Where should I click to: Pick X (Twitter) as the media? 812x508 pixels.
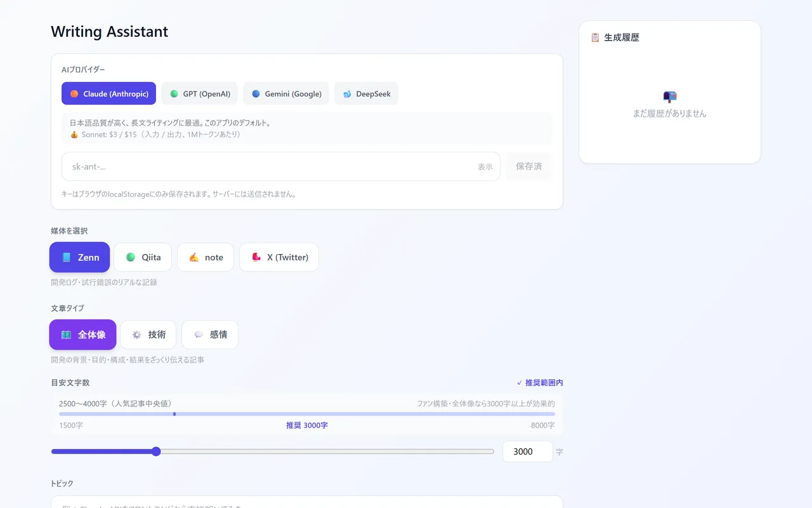click(x=279, y=257)
